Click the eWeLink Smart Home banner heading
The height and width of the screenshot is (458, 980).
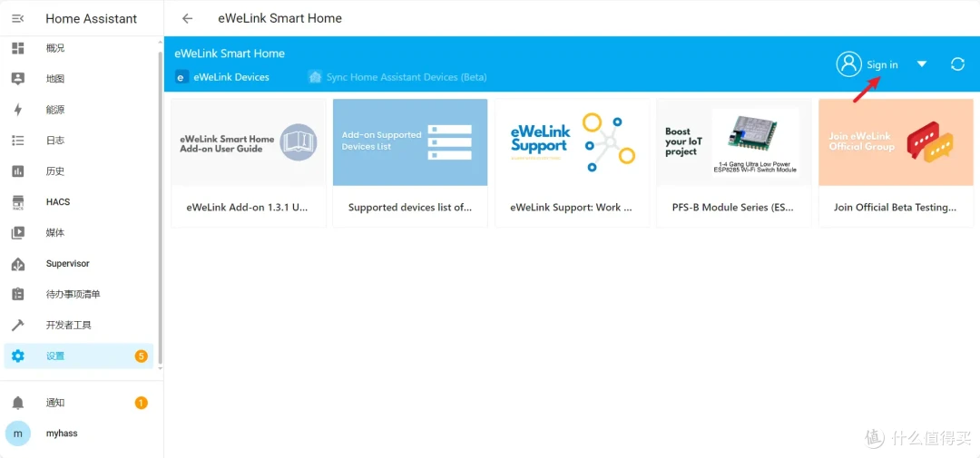tap(230, 54)
